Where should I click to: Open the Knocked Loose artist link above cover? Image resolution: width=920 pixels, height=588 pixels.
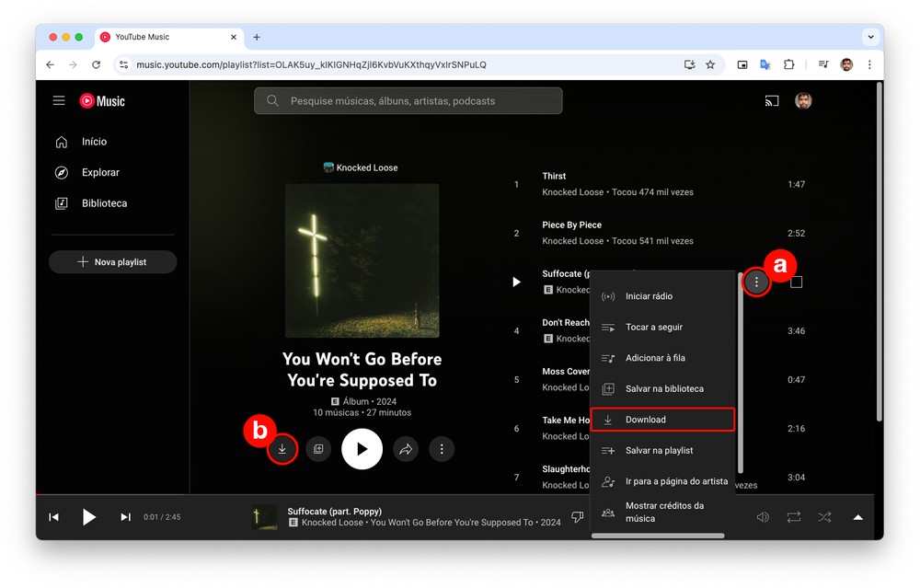click(x=362, y=167)
